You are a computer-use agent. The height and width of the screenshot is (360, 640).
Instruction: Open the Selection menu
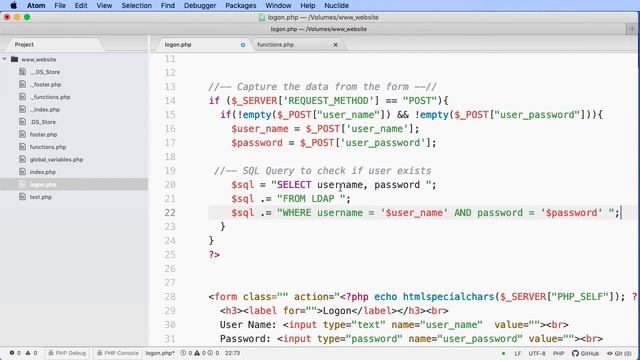click(x=136, y=6)
